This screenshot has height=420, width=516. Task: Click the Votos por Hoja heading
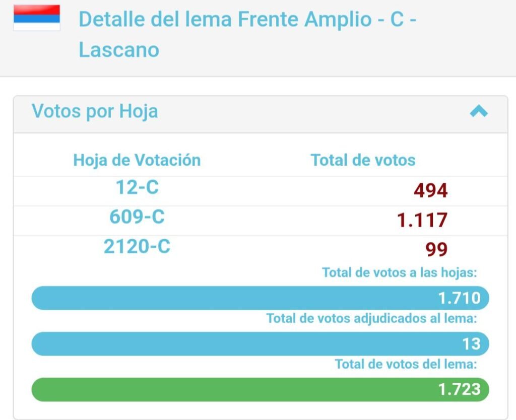pyautogui.click(x=95, y=111)
